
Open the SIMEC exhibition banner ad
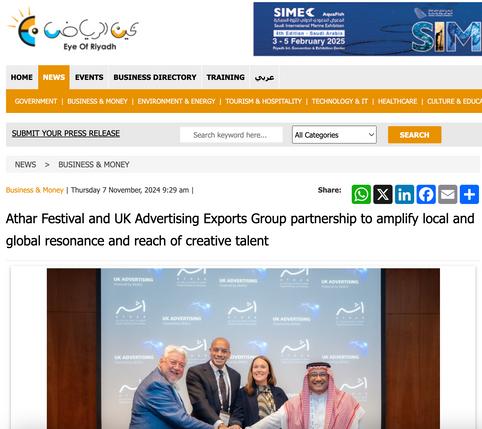pyautogui.click(x=368, y=29)
